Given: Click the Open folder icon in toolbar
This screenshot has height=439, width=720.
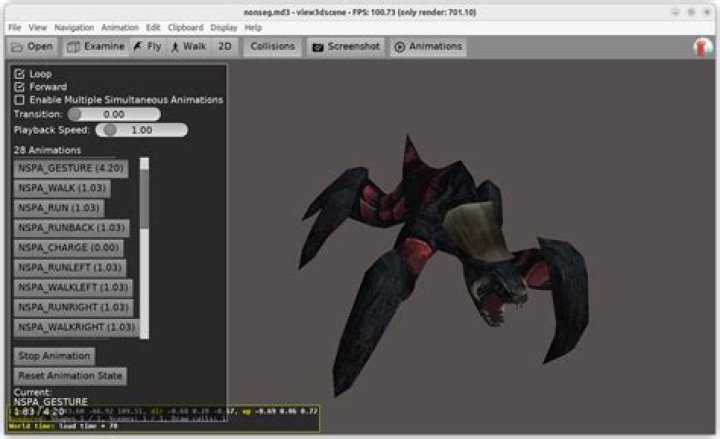Looking at the screenshot, I should click(x=17, y=47).
